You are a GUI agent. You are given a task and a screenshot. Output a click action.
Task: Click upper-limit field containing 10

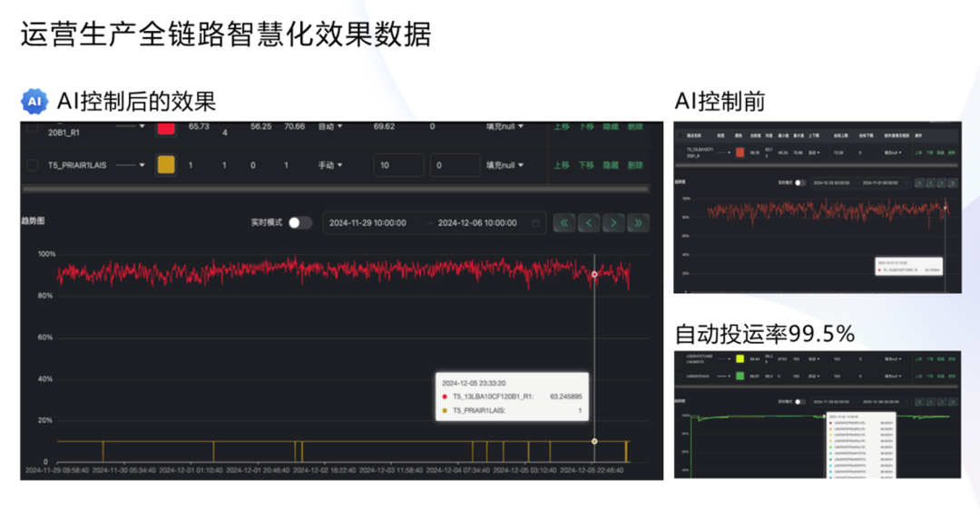[x=398, y=165]
